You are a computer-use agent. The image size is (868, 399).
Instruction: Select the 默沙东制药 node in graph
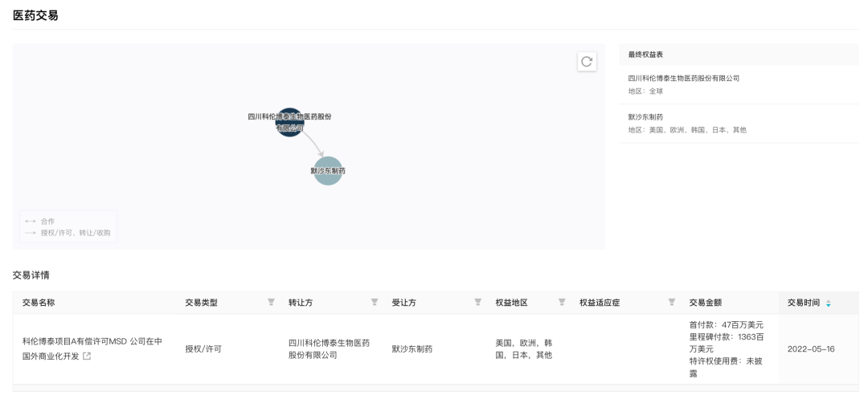pyautogui.click(x=328, y=171)
